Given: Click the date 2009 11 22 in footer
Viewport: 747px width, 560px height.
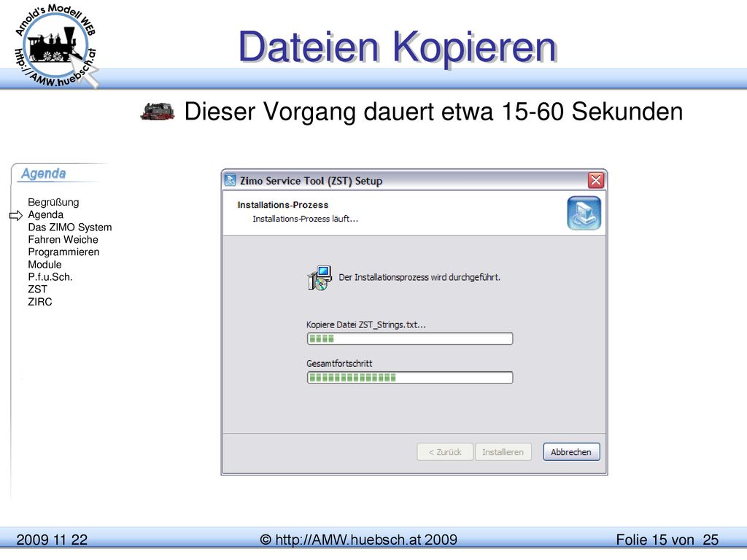Looking at the screenshot, I should tap(52, 540).
